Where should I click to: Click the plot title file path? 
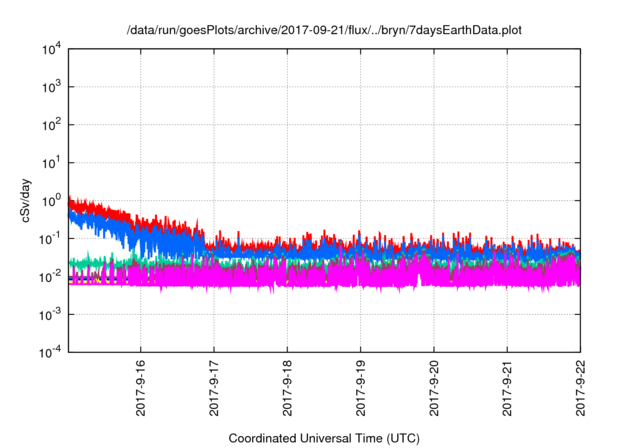click(324, 30)
